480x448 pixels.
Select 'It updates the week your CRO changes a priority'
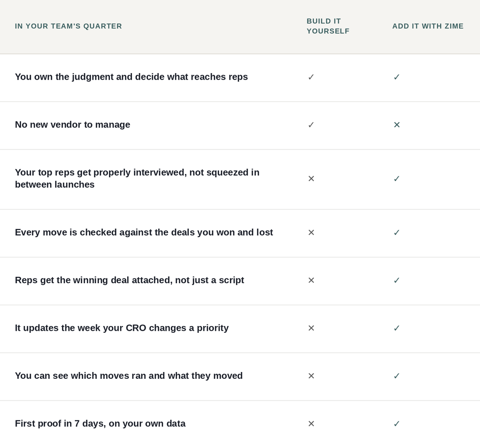(122, 328)
